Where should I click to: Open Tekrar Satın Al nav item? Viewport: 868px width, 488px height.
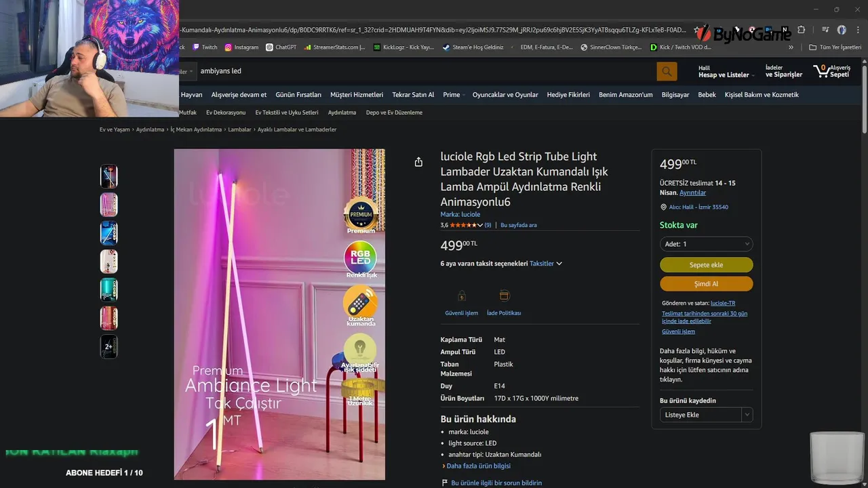click(413, 95)
